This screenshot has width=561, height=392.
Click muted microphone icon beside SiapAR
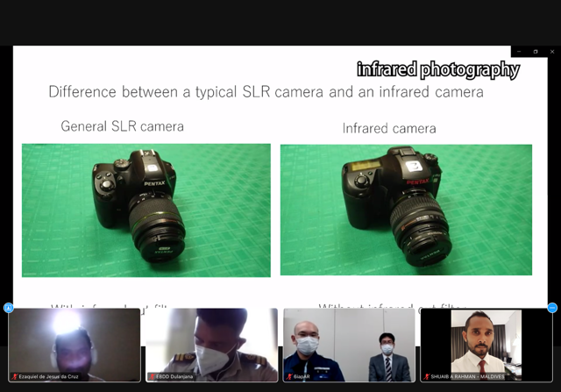tap(289, 377)
